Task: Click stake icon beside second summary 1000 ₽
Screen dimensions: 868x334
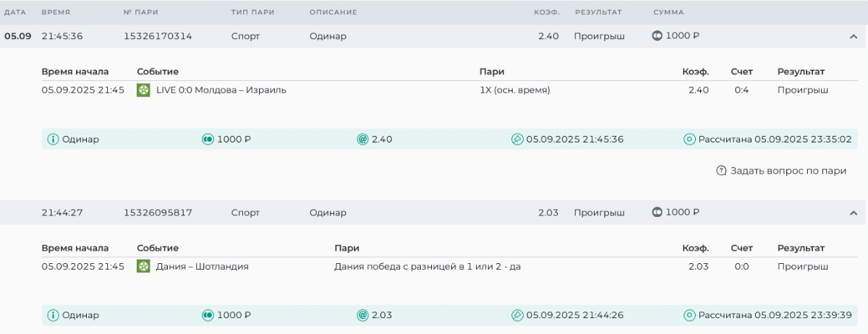Action: pyautogui.click(x=208, y=316)
